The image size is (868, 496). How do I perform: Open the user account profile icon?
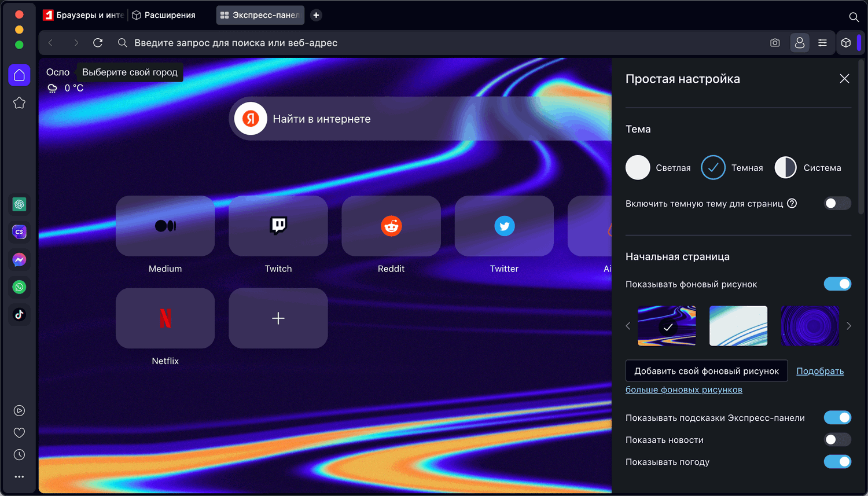(x=800, y=43)
